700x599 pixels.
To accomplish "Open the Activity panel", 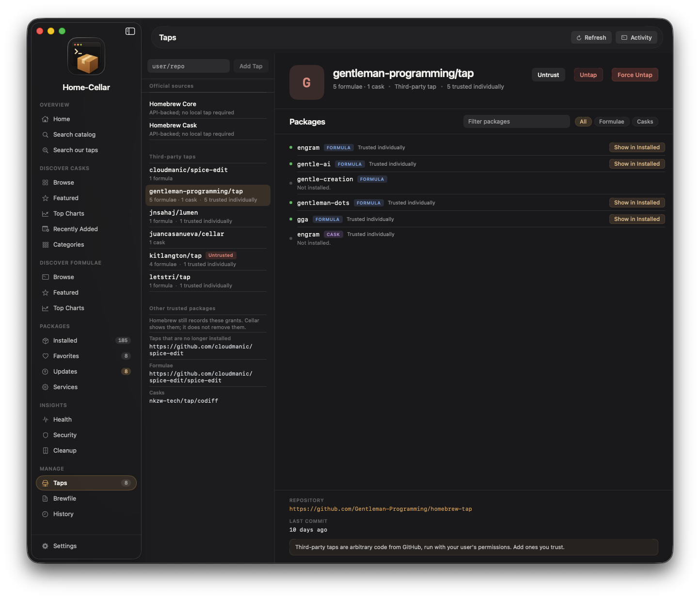I will click(636, 38).
